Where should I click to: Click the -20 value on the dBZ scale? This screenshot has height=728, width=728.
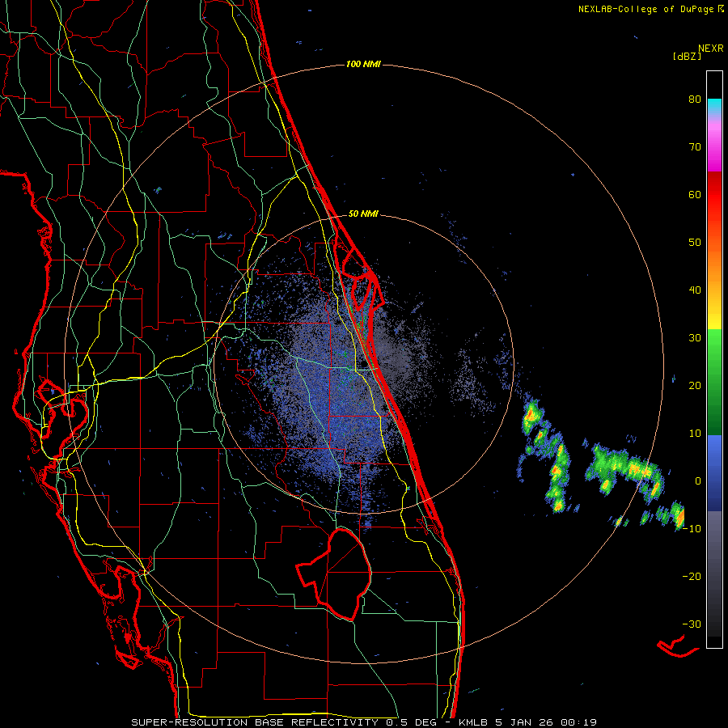tap(692, 576)
